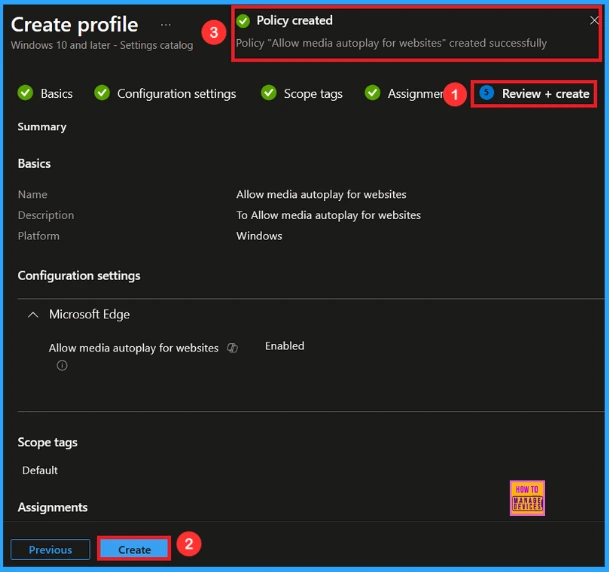The width and height of the screenshot is (609, 572).
Task: Click the Policy created heading
Action: point(294,20)
